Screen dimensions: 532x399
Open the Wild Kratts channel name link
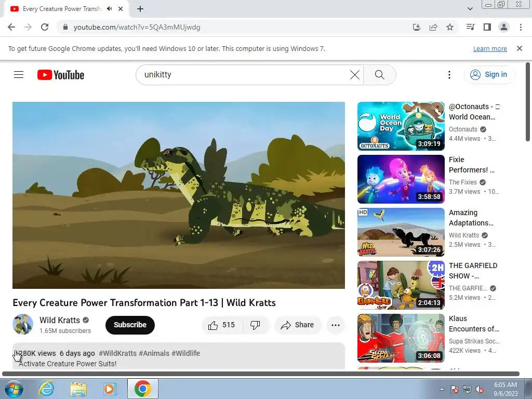(60, 320)
